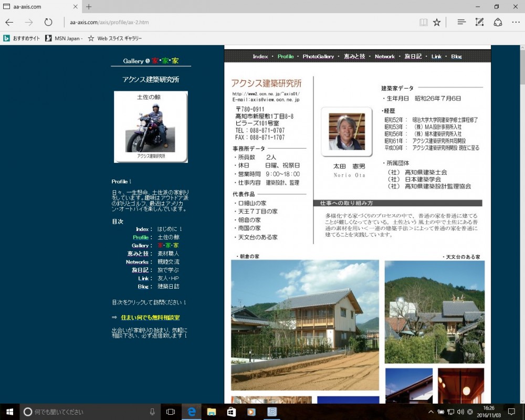Expand hidden system tray icons chevron

click(431, 412)
